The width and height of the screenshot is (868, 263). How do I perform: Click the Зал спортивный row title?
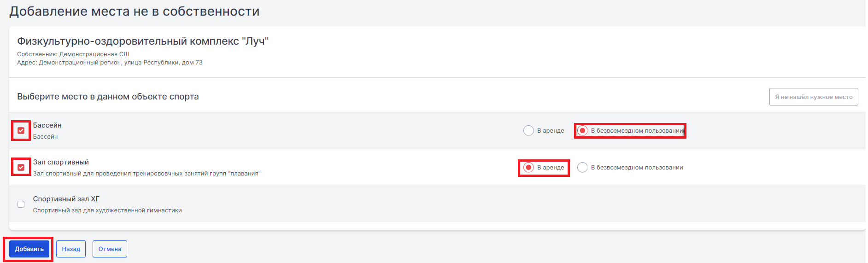point(61,162)
